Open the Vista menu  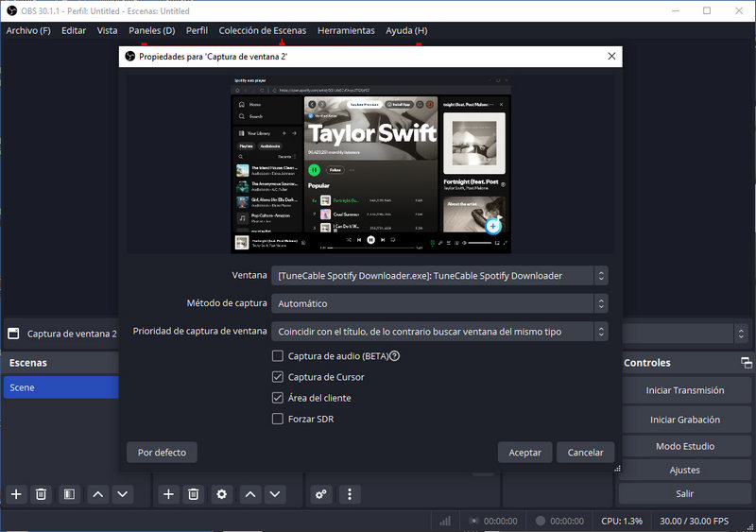click(107, 30)
